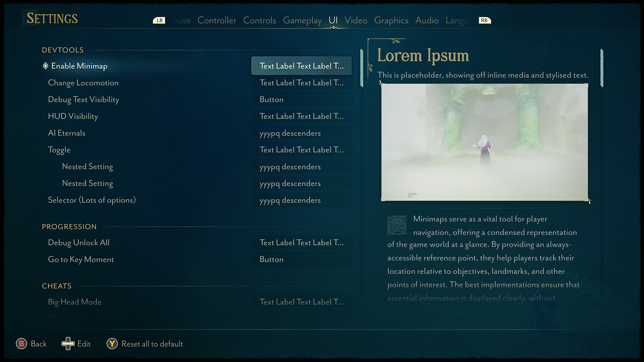Image resolution: width=644 pixels, height=362 pixels.
Task: Click the settings list scrollbar handle
Action: pyautogui.click(x=362, y=68)
